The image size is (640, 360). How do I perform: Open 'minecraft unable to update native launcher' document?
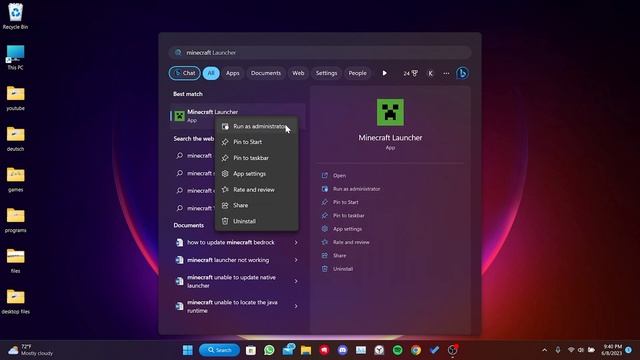tap(231, 281)
